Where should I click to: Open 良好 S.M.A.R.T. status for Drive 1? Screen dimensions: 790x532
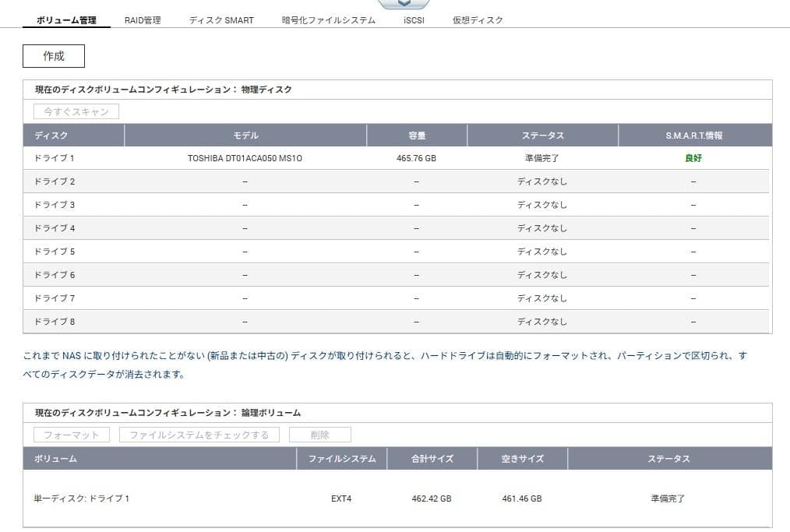[693, 157]
